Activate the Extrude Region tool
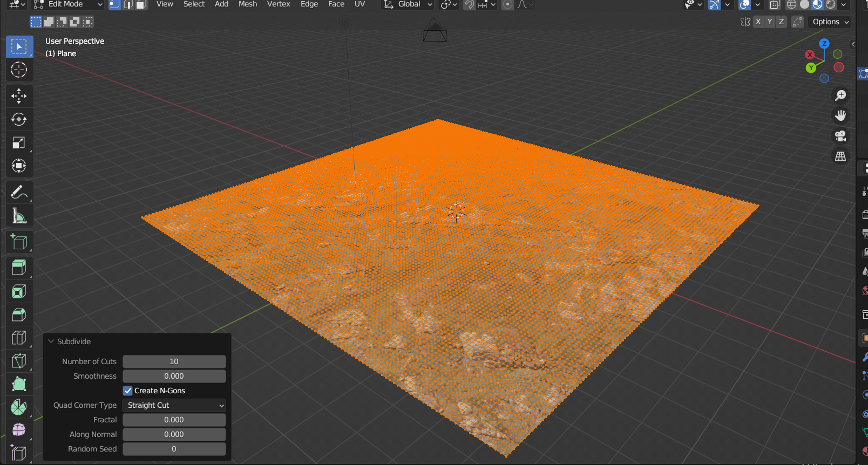 [19, 268]
